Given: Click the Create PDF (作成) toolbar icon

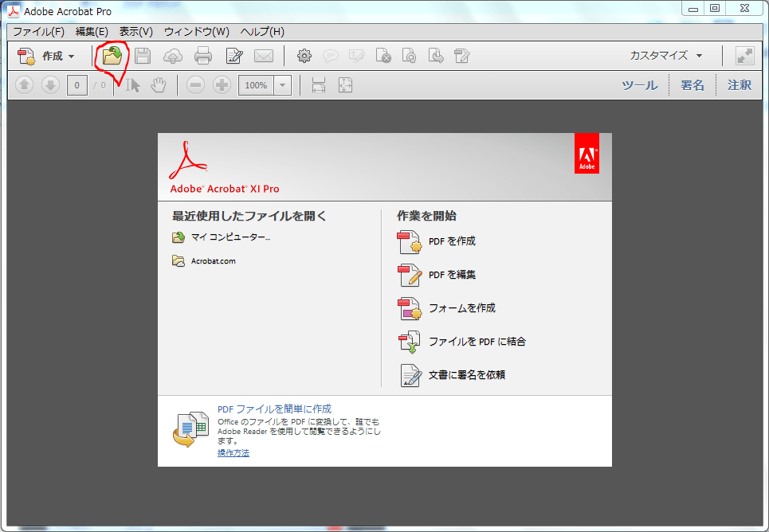Looking at the screenshot, I should tap(26, 57).
